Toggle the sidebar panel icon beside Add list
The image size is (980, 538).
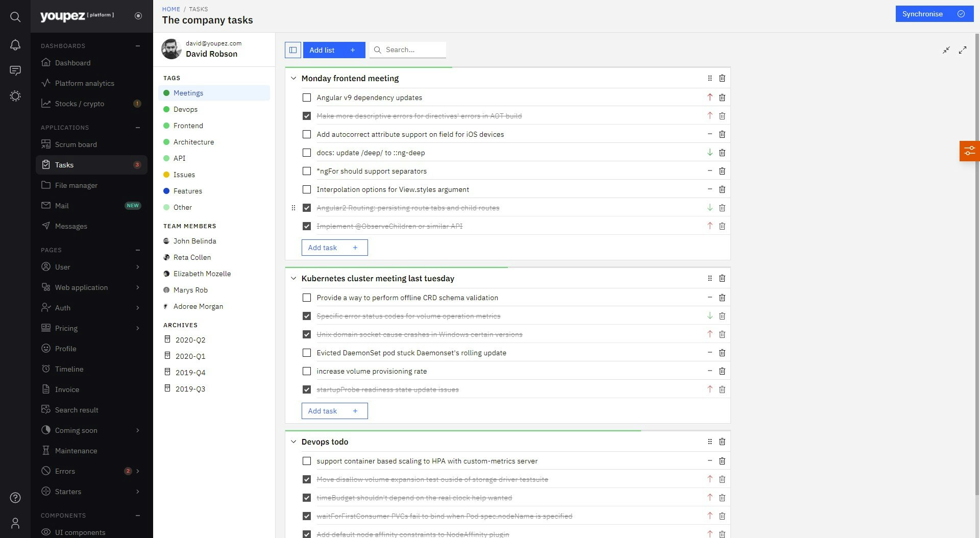coord(292,50)
